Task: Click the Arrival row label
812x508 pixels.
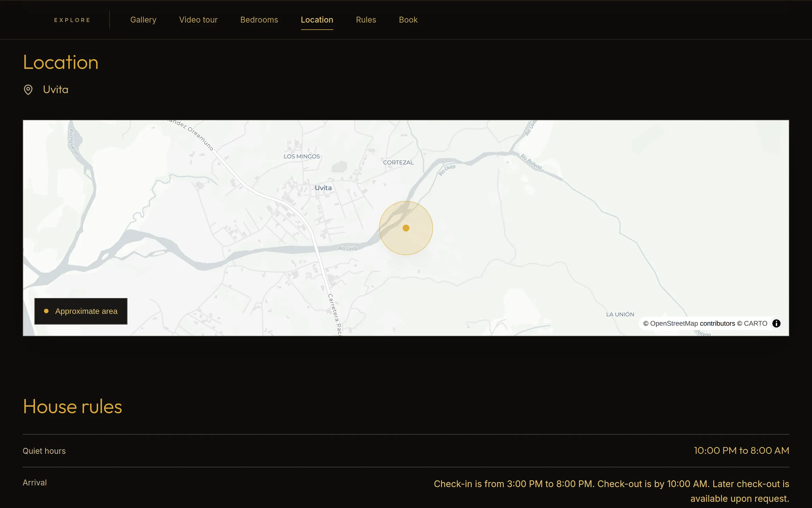Action: point(35,483)
